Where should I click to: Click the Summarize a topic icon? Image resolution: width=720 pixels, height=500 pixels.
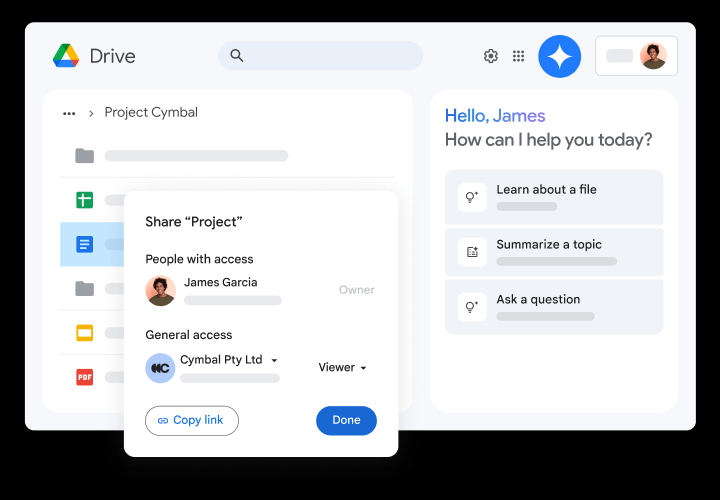pos(472,252)
